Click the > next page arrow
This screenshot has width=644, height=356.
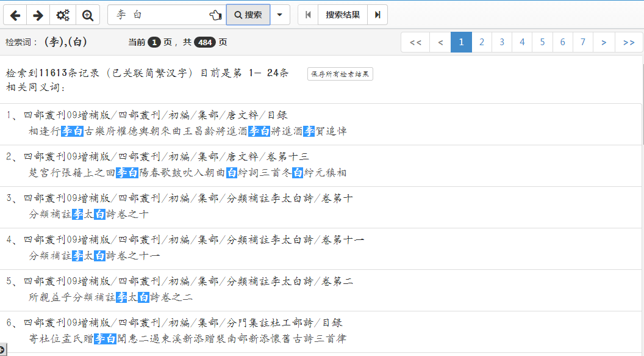tap(603, 42)
